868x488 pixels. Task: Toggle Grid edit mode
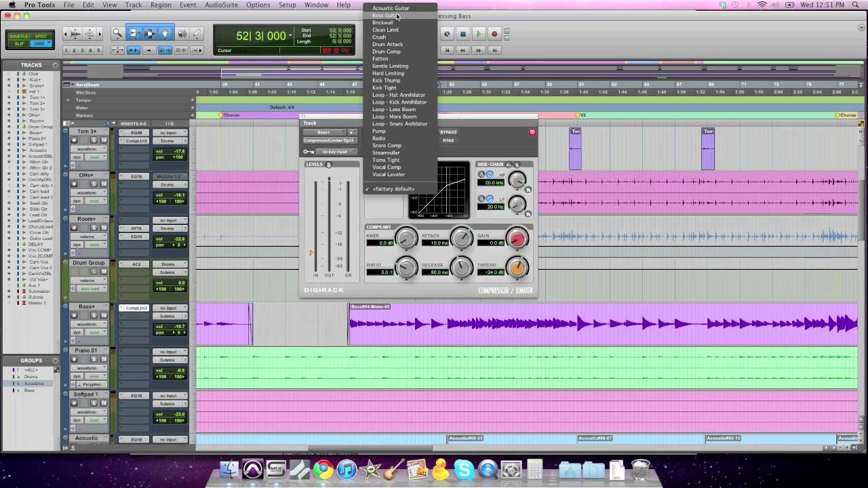click(41, 43)
